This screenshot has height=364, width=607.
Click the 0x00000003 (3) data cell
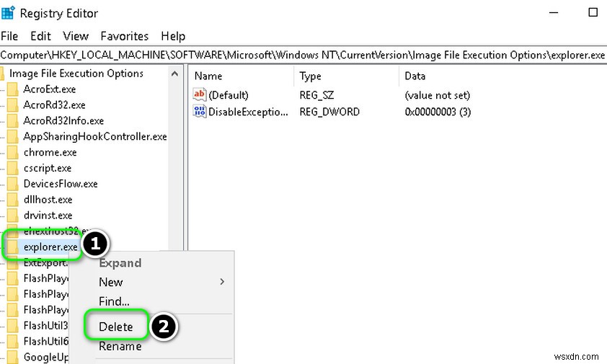click(x=438, y=112)
